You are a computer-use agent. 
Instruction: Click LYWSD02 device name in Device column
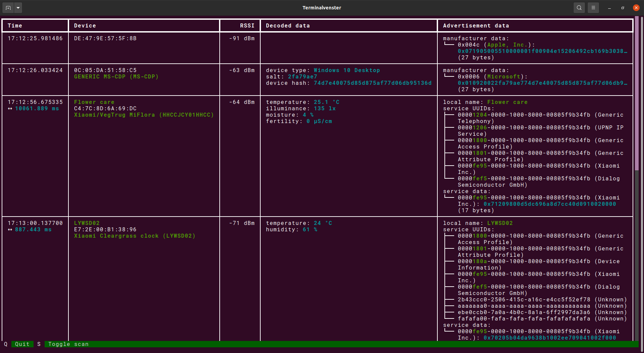pyautogui.click(x=87, y=223)
